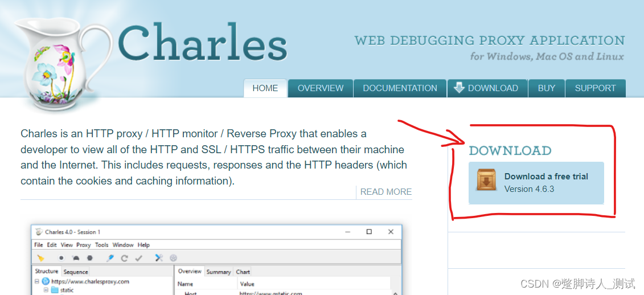Viewport: 644px width, 295px height.
Task: Click Download a free trial button
Action: 536,182
